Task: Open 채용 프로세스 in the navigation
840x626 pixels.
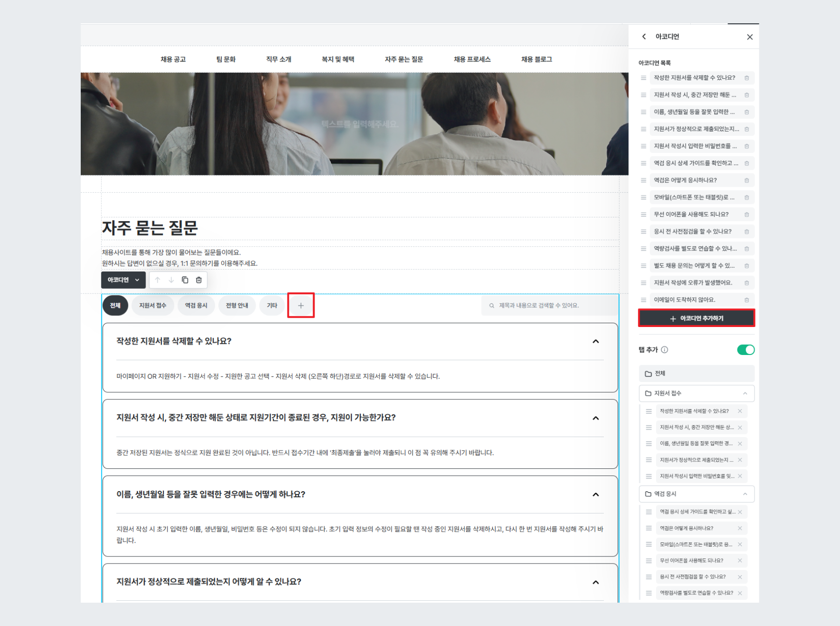Action: 472,59
